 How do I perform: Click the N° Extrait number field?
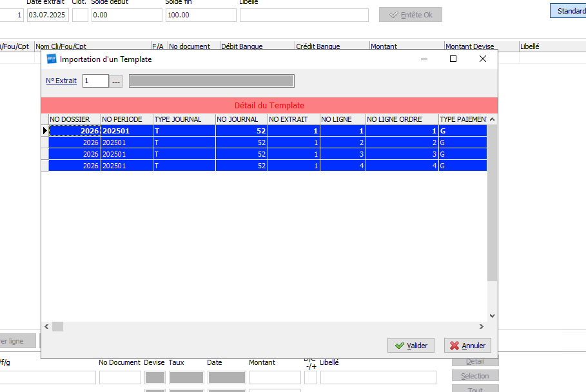click(x=95, y=81)
